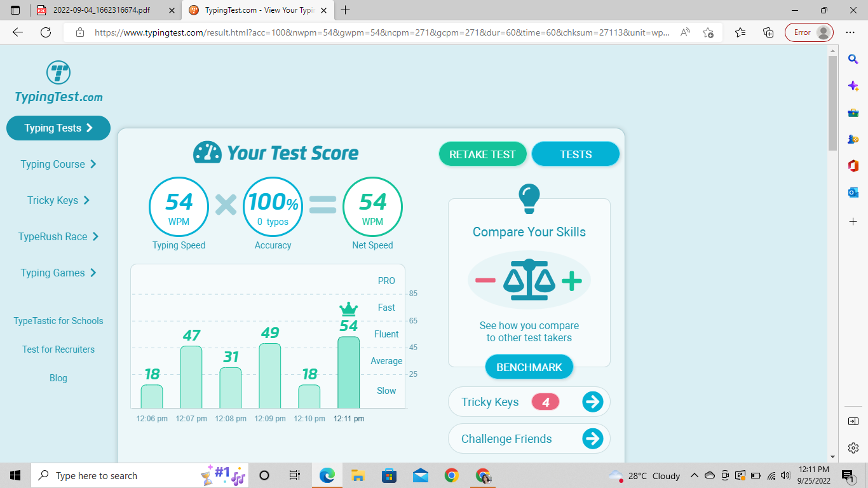Open the Typing Games menu

pyautogui.click(x=58, y=273)
